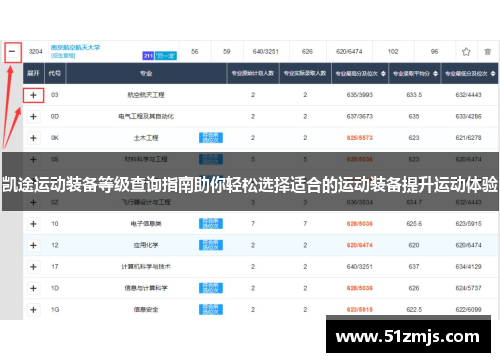Click the 620/6474 cell in university row
This screenshot has height=362, width=500.
coord(349,52)
